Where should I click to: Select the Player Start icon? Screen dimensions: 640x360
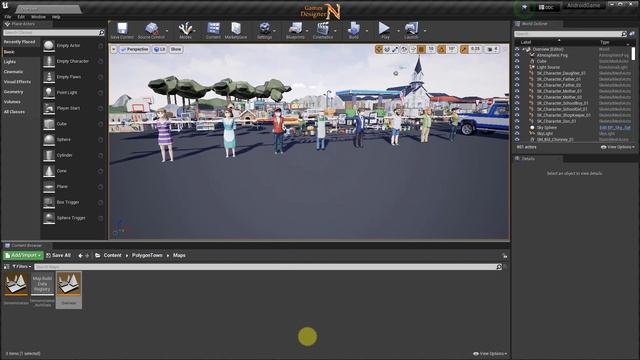49,108
